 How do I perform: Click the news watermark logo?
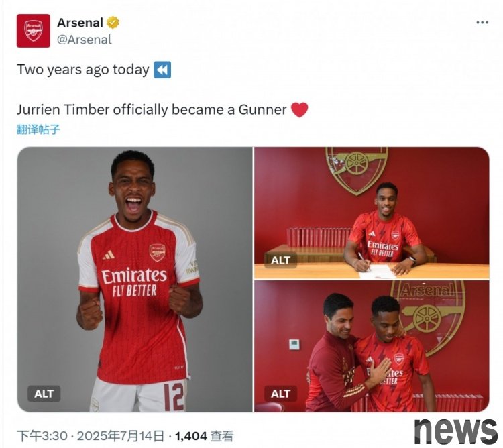pos(455,431)
